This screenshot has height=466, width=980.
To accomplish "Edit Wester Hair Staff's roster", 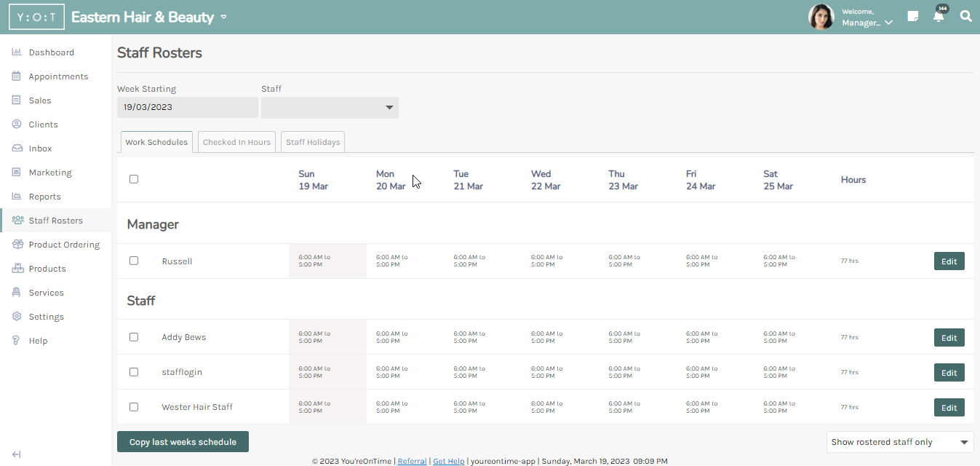I will 949,408.
